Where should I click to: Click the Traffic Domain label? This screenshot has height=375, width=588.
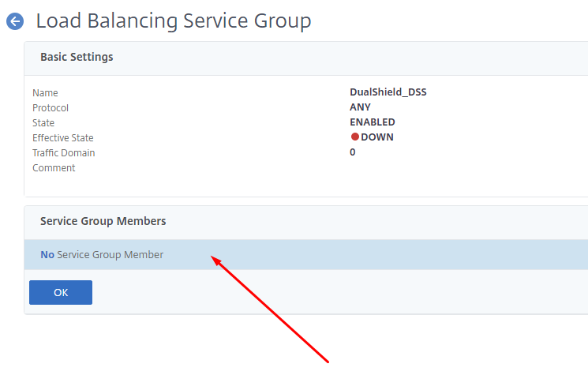(x=63, y=153)
